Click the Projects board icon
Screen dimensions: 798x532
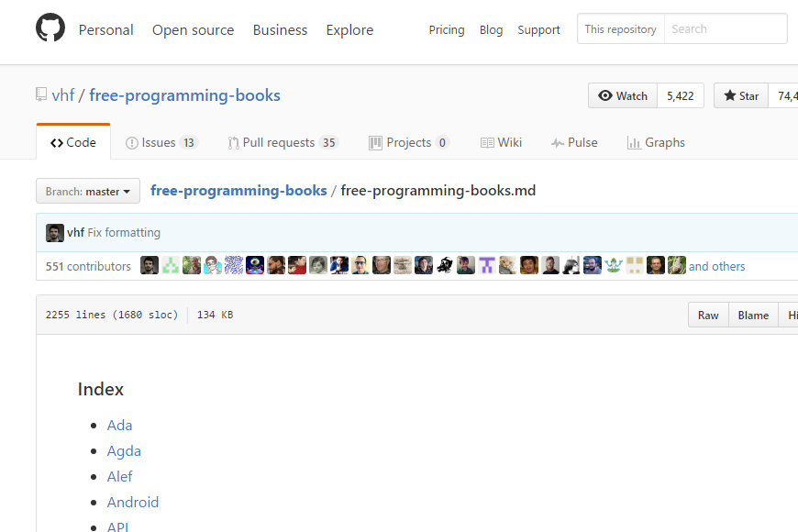point(375,143)
